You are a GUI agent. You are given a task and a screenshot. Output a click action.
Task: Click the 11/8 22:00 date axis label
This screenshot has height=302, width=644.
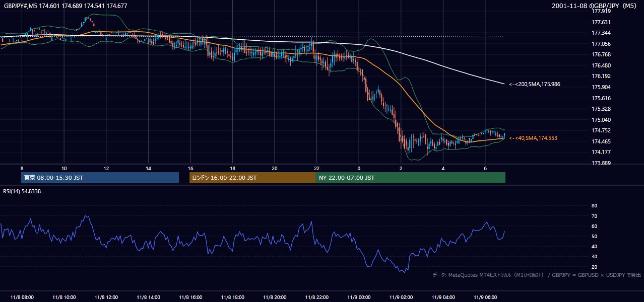click(316, 297)
